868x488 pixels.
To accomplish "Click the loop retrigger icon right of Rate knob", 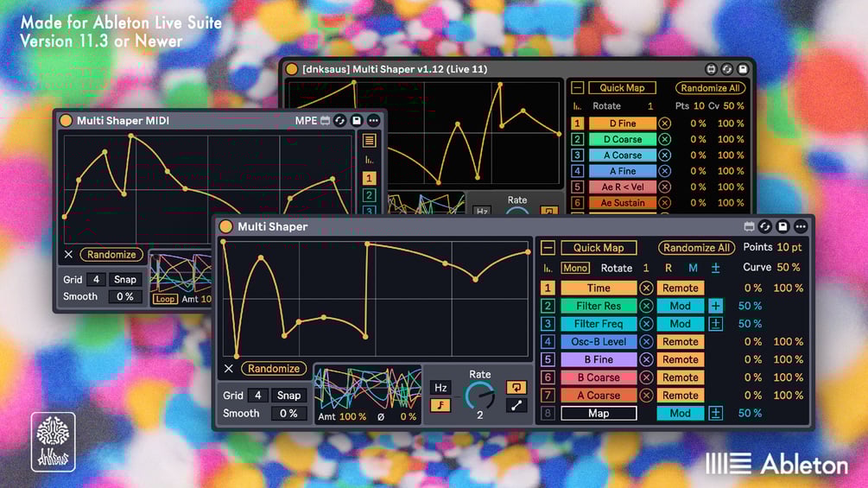I will pyautogui.click(x=516, y=387).
